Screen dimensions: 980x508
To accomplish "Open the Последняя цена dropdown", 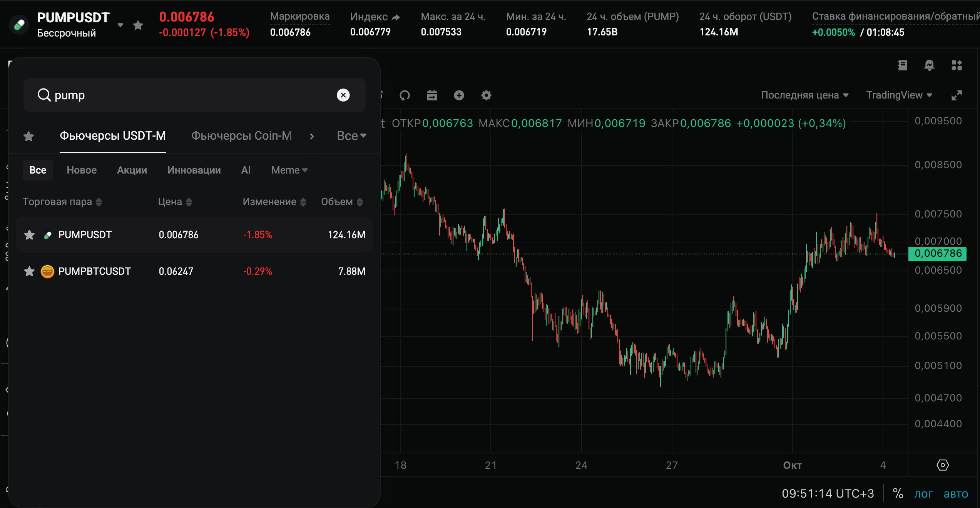I will (x=804, y=95).
